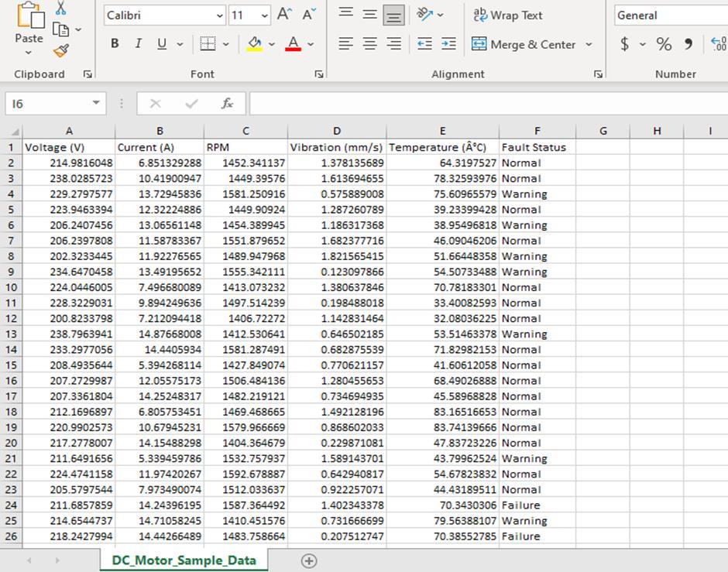
Task: Activate the Format Painter brush
Action: pos(61,50)
